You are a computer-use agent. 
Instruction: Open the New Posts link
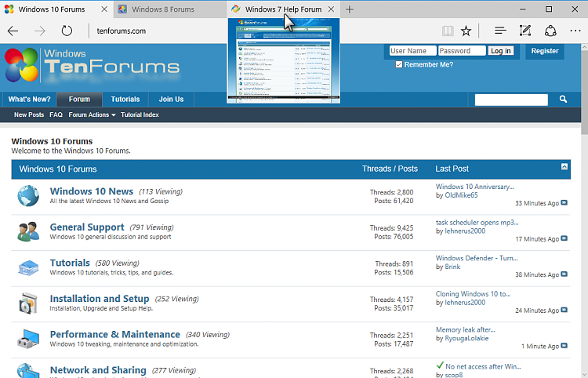tap(29, 114)
